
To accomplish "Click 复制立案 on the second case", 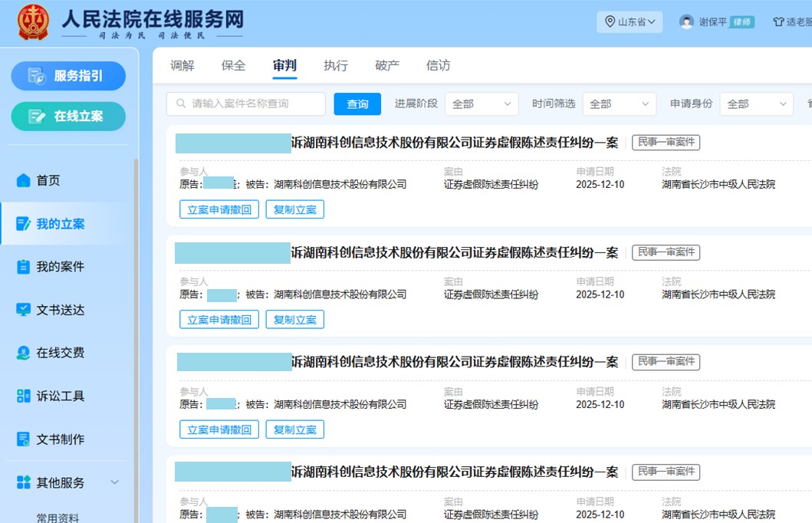I will 294,320.
